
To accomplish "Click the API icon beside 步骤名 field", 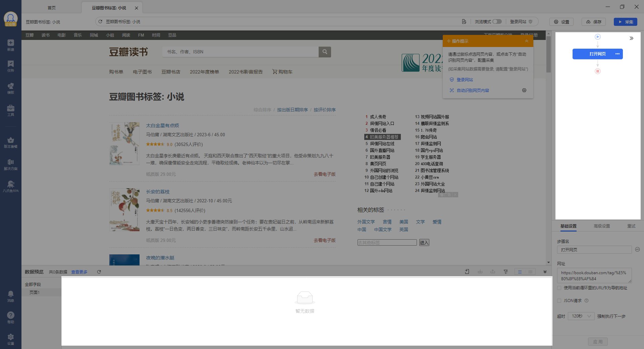I will (637, 249).
